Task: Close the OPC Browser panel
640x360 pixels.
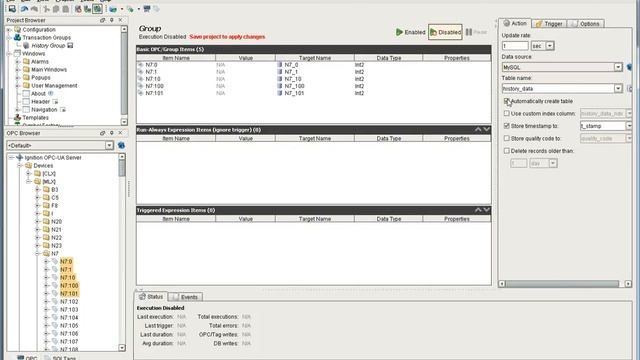Action: coord(120,133)
